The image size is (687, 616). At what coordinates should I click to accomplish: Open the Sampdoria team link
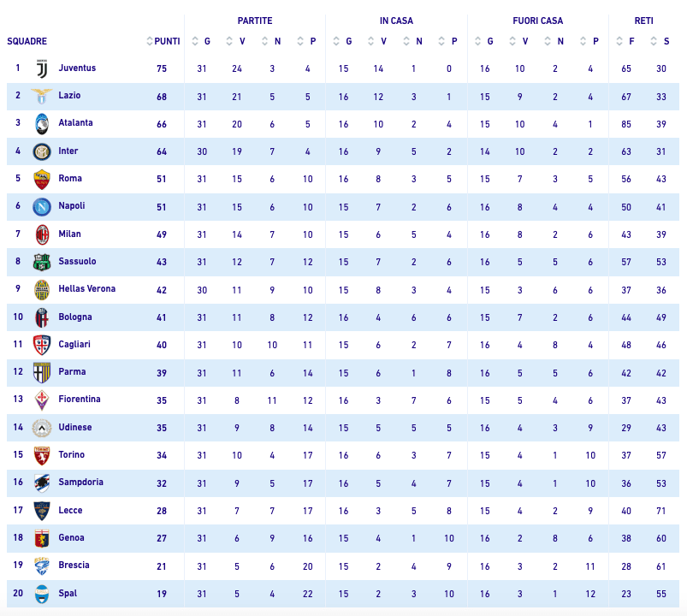80,483
